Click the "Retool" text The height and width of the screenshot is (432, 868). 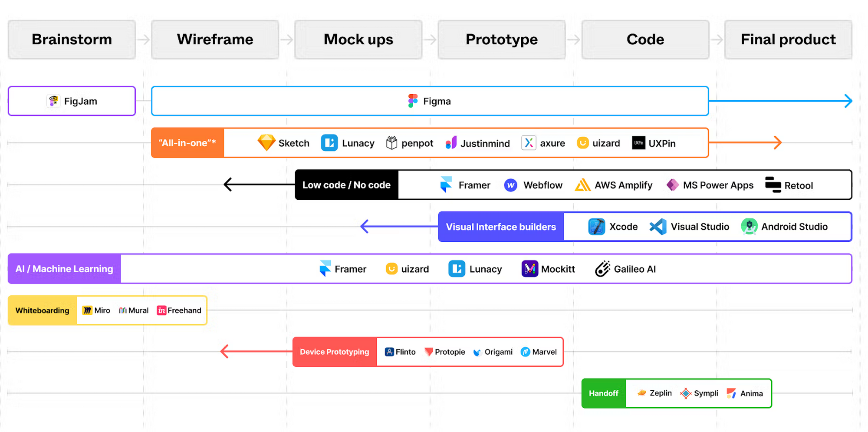tap(799, 186)
